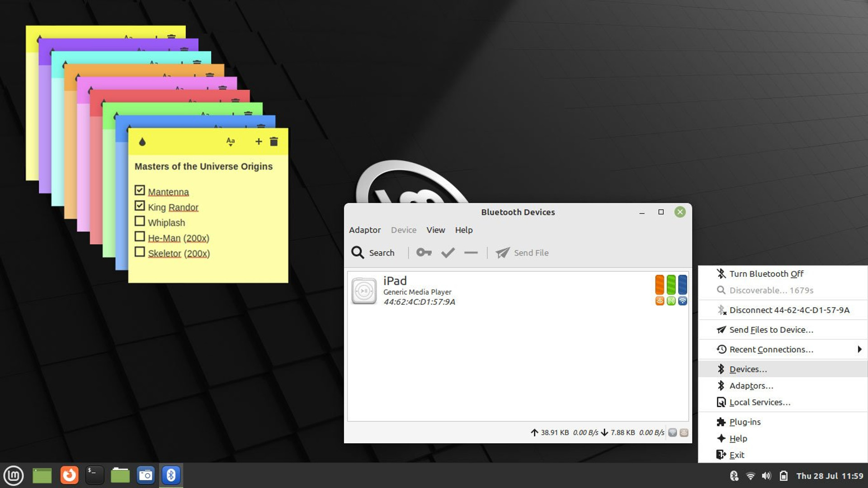
Task: Open the Terminal from the taskbar
Action: [94, 475]
